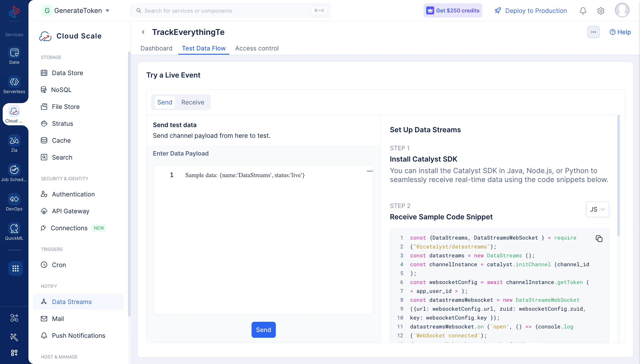Open the JS language dropdown
The image size is (640, 364).
(x=597, y=209)
